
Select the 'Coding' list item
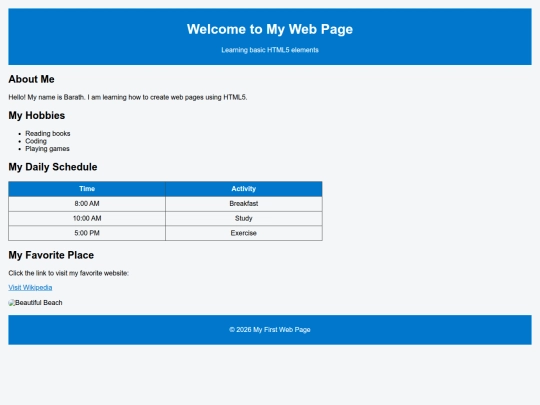pos(36,141)
